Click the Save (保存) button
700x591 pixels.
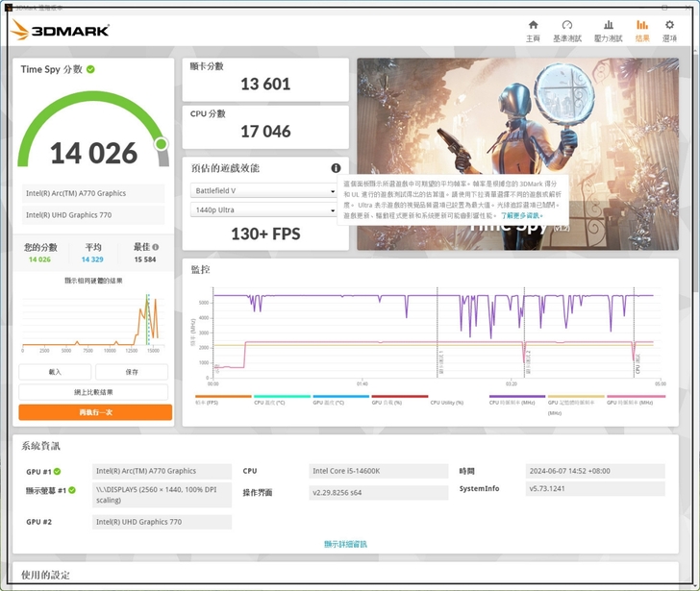pyautogui.click(x=132, y=372)
